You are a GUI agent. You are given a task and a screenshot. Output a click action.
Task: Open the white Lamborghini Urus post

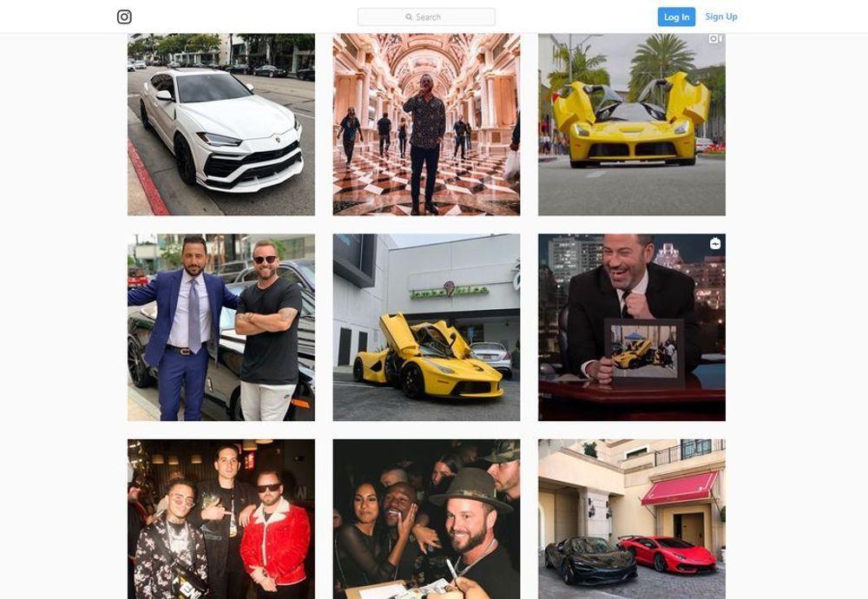point(221,124)
